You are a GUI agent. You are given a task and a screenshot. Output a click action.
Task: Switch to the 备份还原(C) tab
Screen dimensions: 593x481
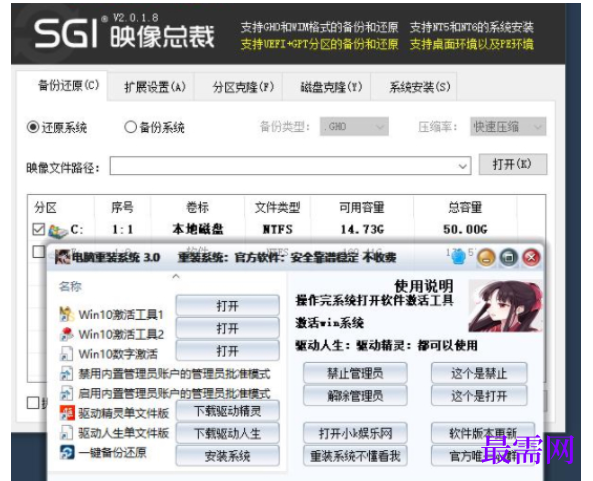click(62, 85)
